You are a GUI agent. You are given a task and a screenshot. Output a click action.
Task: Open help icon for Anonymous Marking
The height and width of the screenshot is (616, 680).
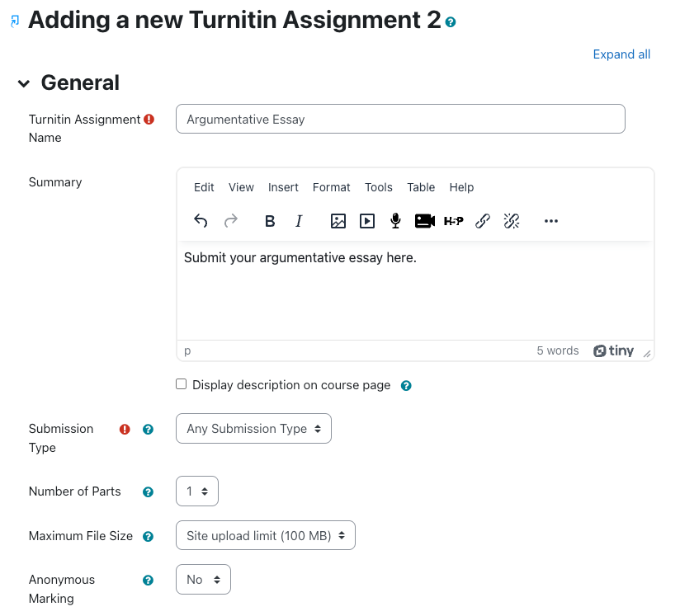148,581
